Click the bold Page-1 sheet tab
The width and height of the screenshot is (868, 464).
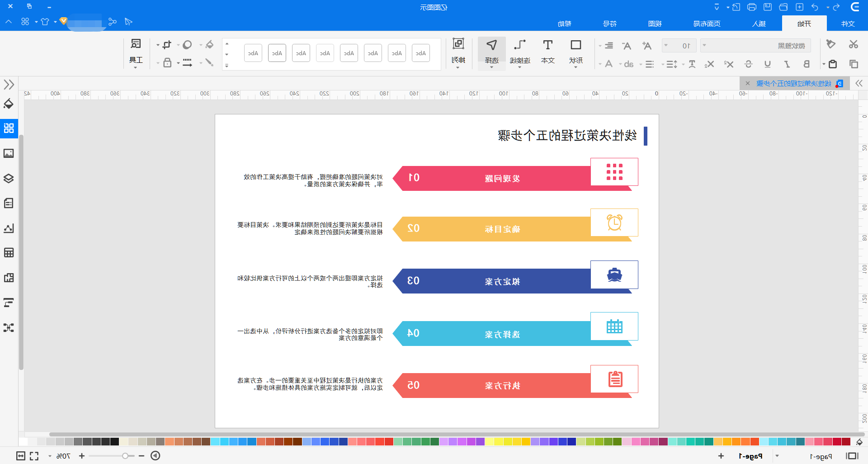pos(751,456)
